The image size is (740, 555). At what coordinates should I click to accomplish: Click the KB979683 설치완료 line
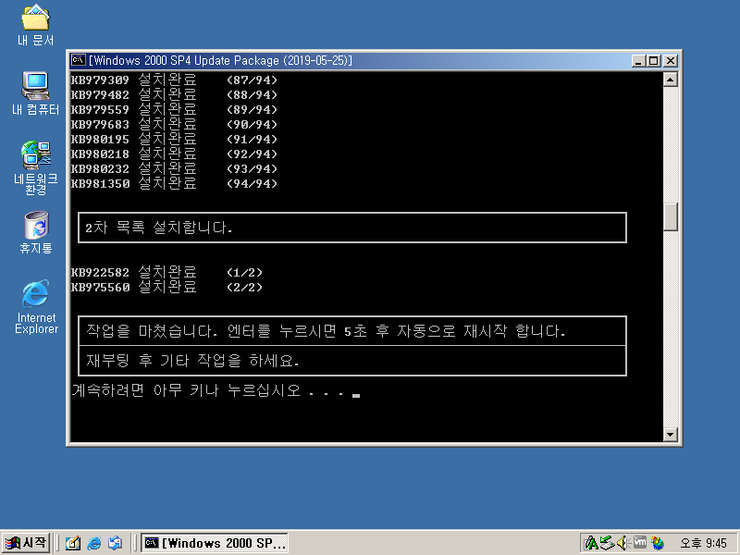(174, 125)
